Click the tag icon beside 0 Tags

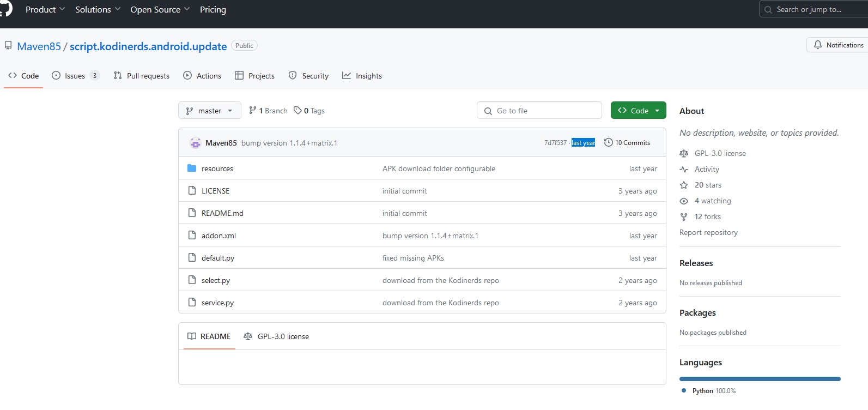[298, 110]
